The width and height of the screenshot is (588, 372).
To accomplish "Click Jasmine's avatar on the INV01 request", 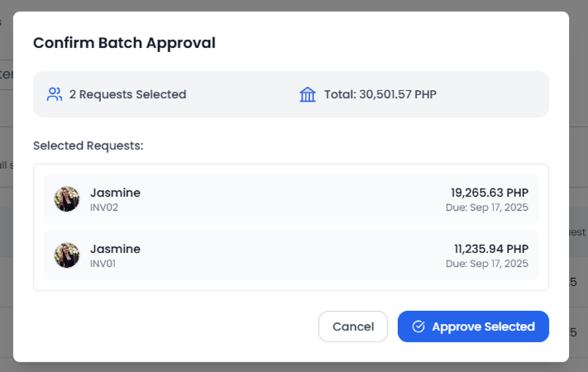I will [x=67, y=255].
